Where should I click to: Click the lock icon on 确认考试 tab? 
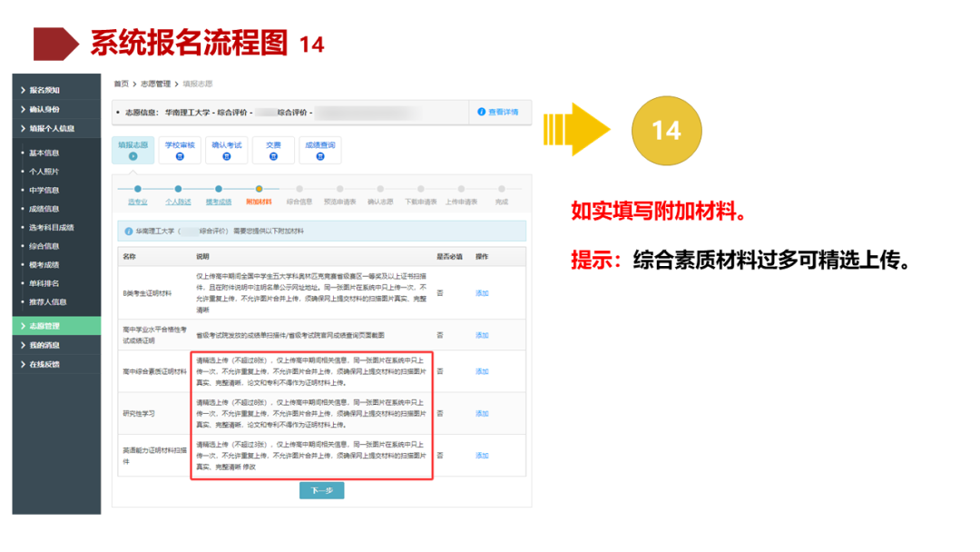click(x=226, y=157)
